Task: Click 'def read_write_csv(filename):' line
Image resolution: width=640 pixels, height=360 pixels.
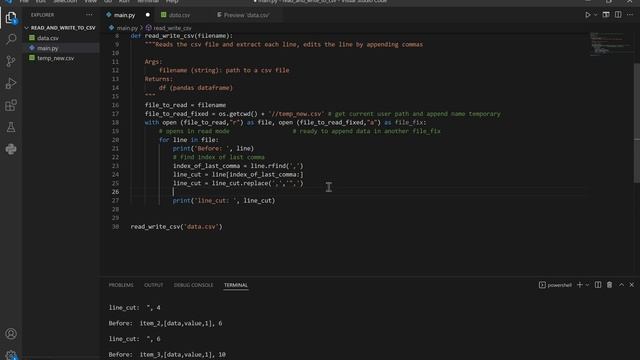Action: click(x=182, y=36)
